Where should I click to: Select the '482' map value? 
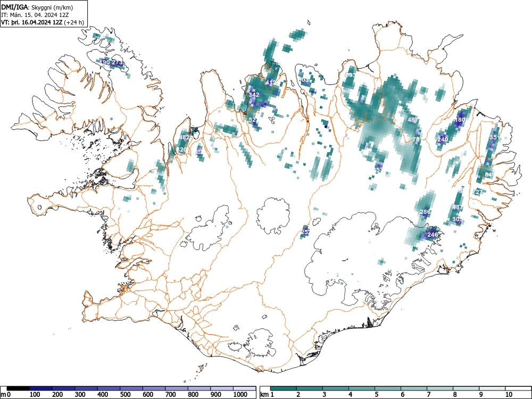click(185, 137)
